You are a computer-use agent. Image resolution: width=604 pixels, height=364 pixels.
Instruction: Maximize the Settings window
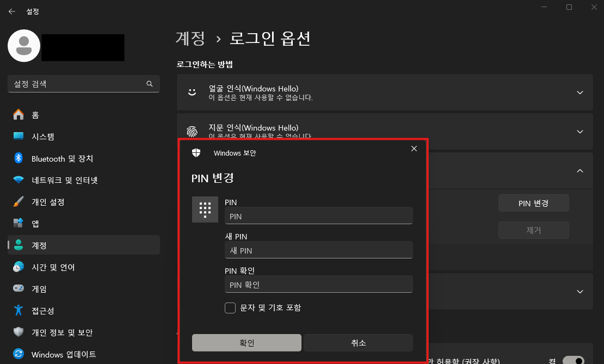pyautogui.click(x=569, y=7)
